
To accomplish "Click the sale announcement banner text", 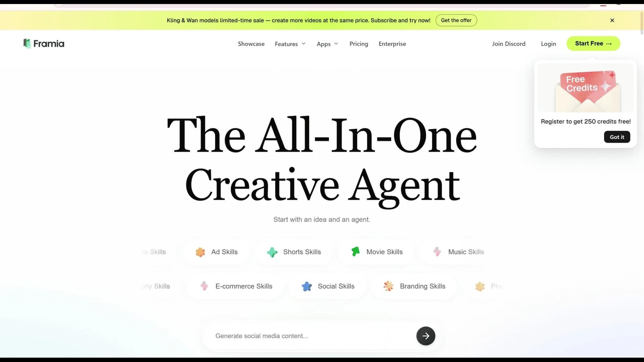I will [299, 20].
